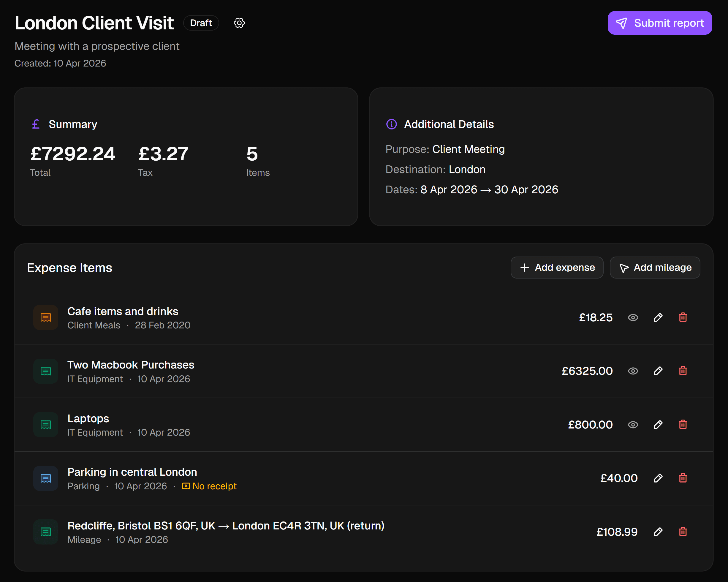View receipt for Cafe items and drinks
This screenshot has width=728, height=582.
click(633, 317)
